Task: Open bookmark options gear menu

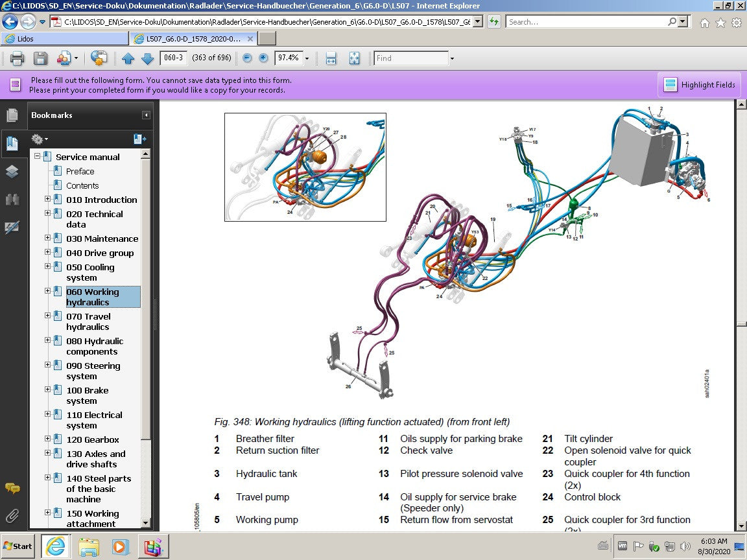Action: coord(40,139)
